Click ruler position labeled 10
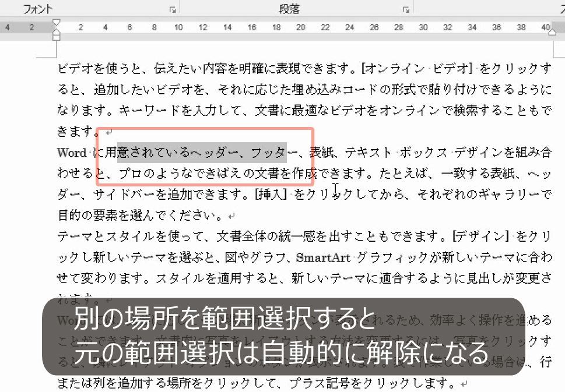The height and width of the screenshot is (392, 565). tap(178, 27)
